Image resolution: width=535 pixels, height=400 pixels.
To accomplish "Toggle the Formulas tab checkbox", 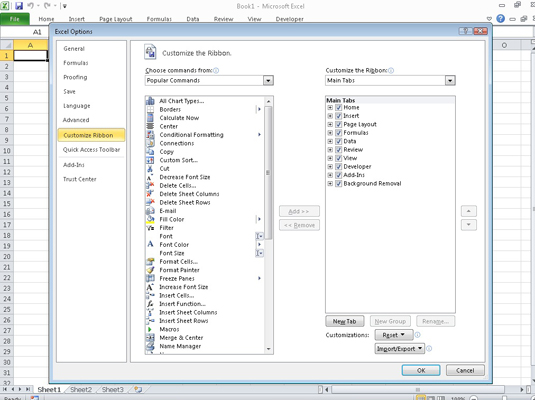I will (x=338, y=133).
